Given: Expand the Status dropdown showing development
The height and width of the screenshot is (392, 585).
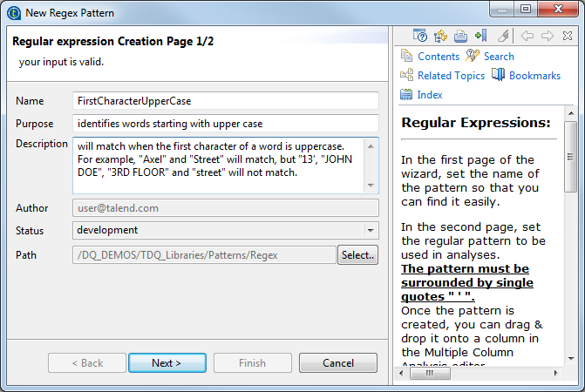Looking at the screenshot, I should (372, 231).
